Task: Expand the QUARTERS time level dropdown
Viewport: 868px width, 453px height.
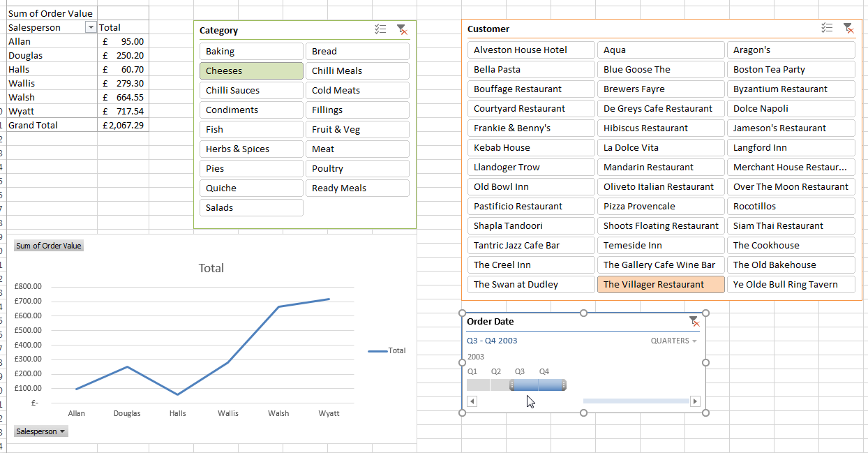Action: (673, 341)
